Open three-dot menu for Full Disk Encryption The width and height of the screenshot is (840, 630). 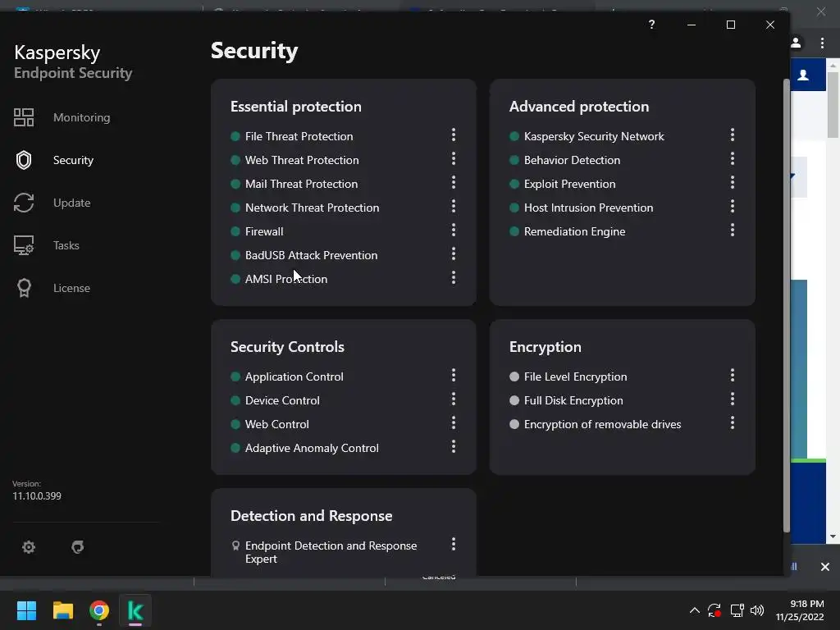pos(733,399)
